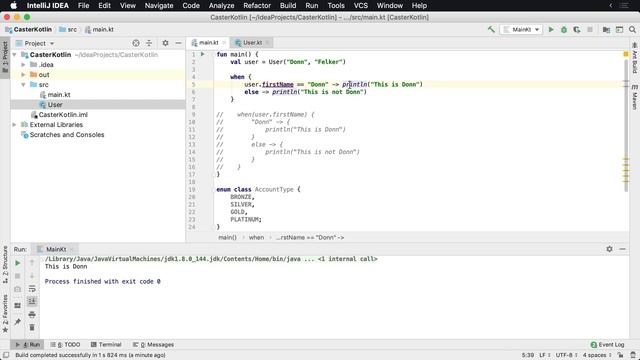This screenshot has width=640, height=360.
Task: Open the MainKt run configuration dropdown
Action: 521,29
